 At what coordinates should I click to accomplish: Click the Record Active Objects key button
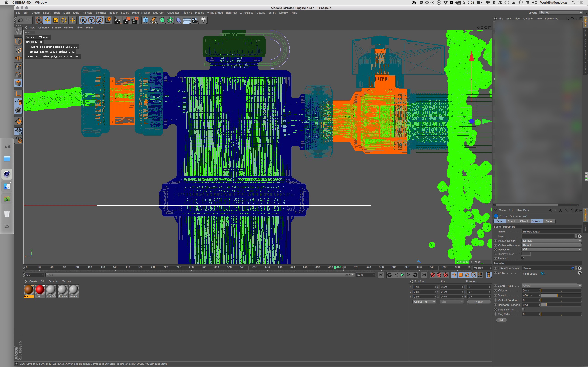tap(433, 275)
